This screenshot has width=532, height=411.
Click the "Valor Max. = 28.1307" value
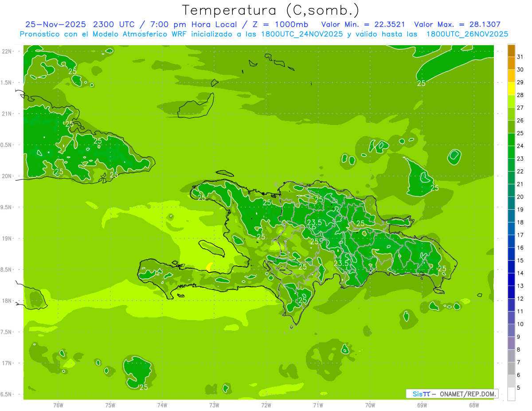458,24
